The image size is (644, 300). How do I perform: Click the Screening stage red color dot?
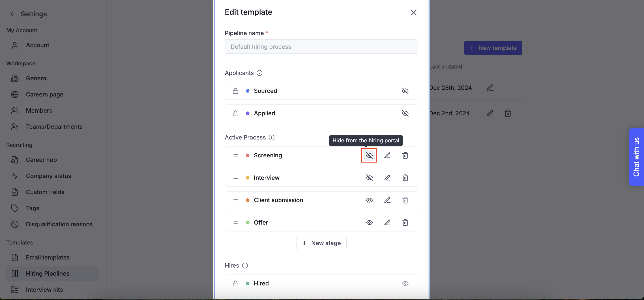tap(247, 156)
